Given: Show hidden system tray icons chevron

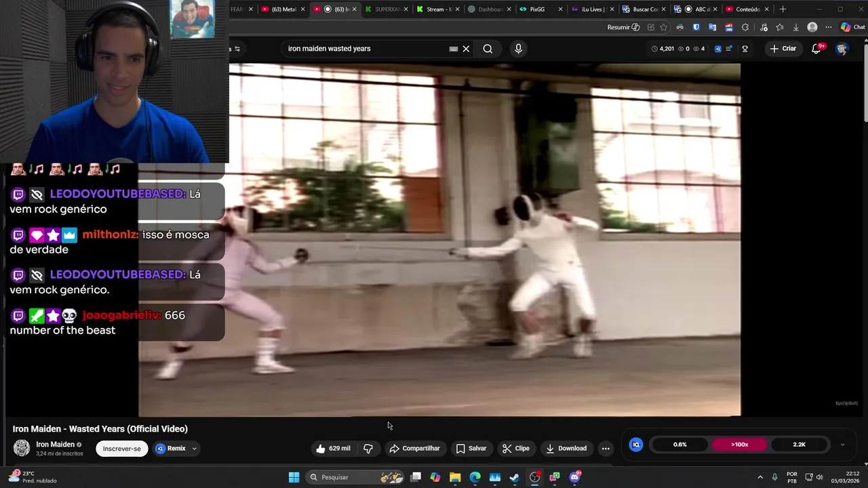Looking at the screenshot, I should (759, 477).
